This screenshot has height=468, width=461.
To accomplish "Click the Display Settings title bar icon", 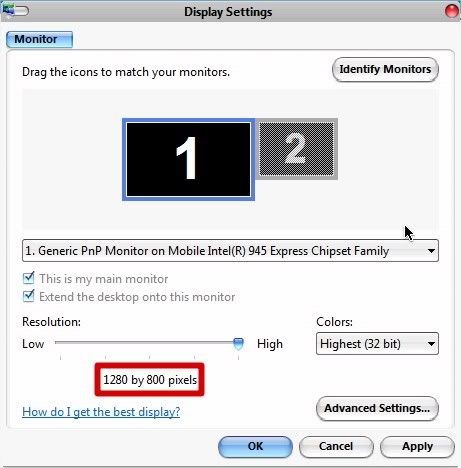I will [x=15, y=10].
